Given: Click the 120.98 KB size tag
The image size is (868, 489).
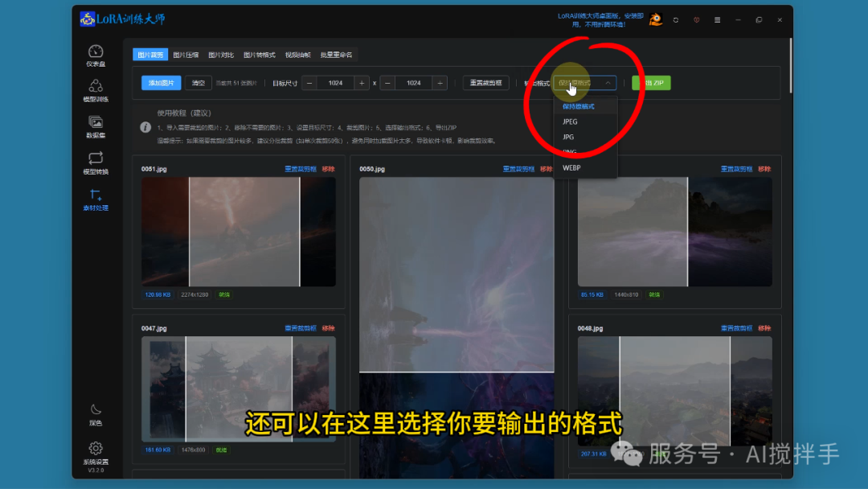Looking at the screenshot, I should [x=158, y=294].
